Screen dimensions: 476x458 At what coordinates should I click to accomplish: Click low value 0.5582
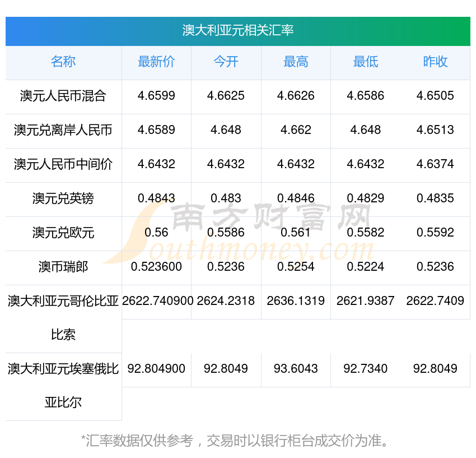(366, 233)
